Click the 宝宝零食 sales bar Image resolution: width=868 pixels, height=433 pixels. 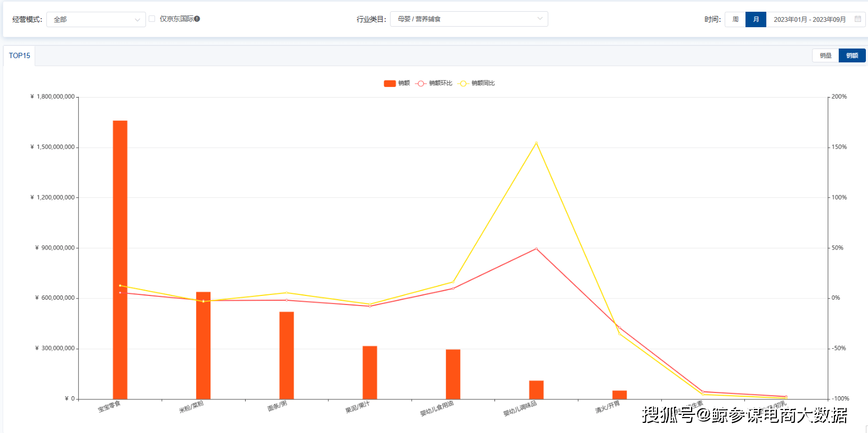120,260
